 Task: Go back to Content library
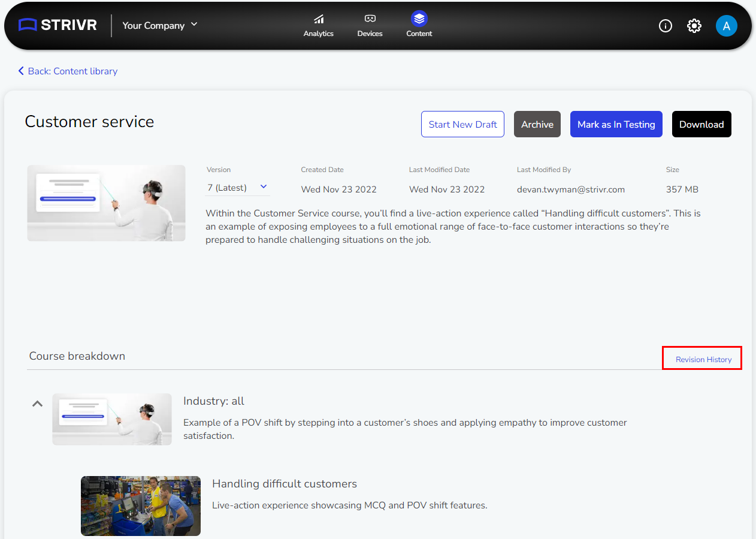tap(68, 71)
